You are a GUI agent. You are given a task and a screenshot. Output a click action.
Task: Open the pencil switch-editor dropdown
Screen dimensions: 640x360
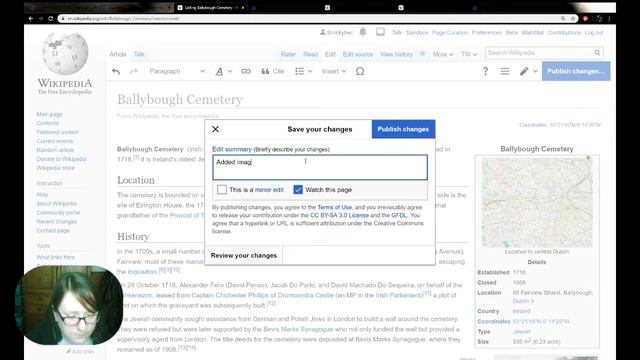529,71
